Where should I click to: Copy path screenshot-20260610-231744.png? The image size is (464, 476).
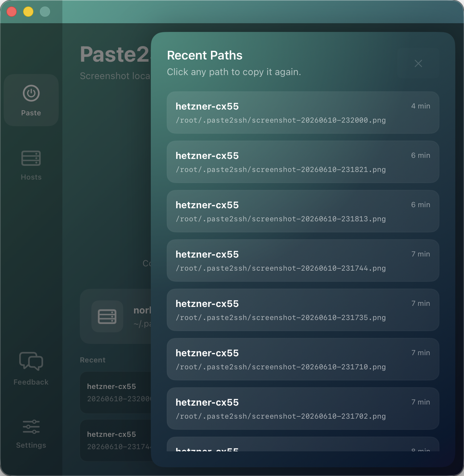click(x=303, y=260)
